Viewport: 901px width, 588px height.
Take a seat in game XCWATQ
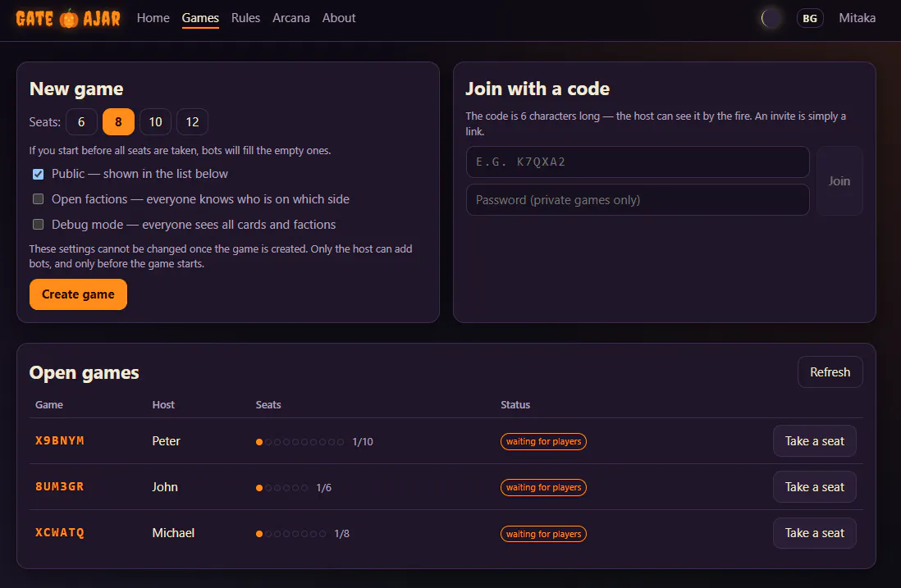click(x=814, y=533)
